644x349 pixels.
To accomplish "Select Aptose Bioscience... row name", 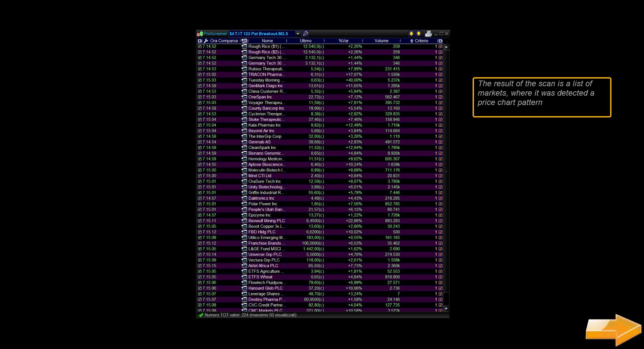I will coord(267,165).
